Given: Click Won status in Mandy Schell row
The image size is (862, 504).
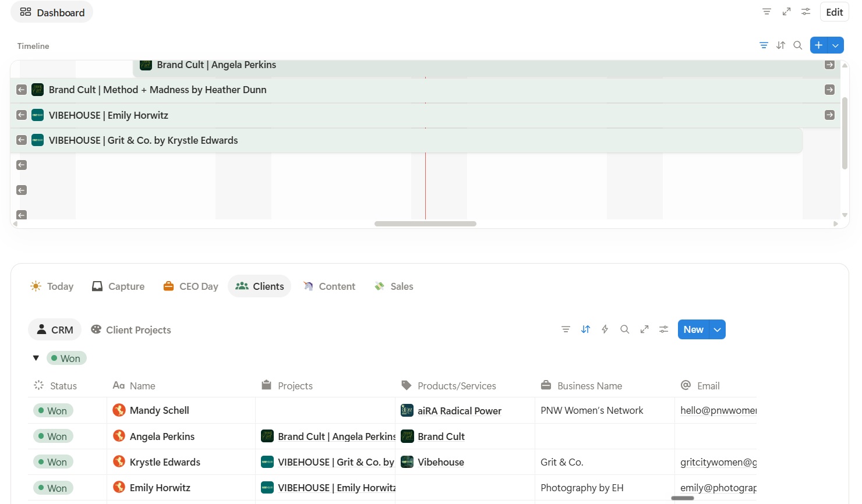Looking at the screenshot, I should (x=53, y=411).
